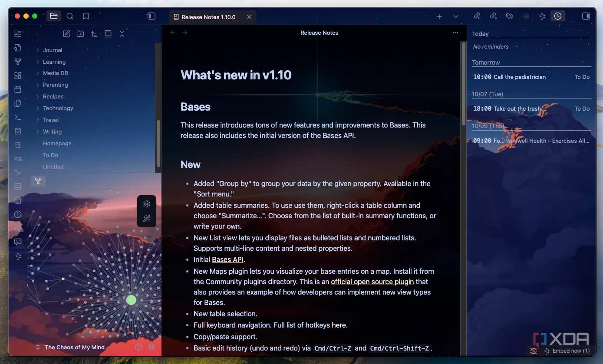Open the daily note calendar ribbon icon

[x=18, y=89]
